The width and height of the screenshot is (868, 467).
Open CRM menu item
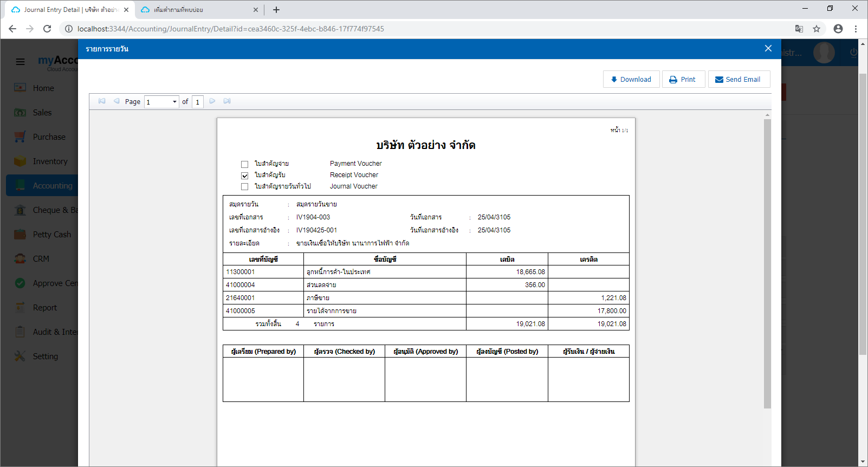click(41, 259)
